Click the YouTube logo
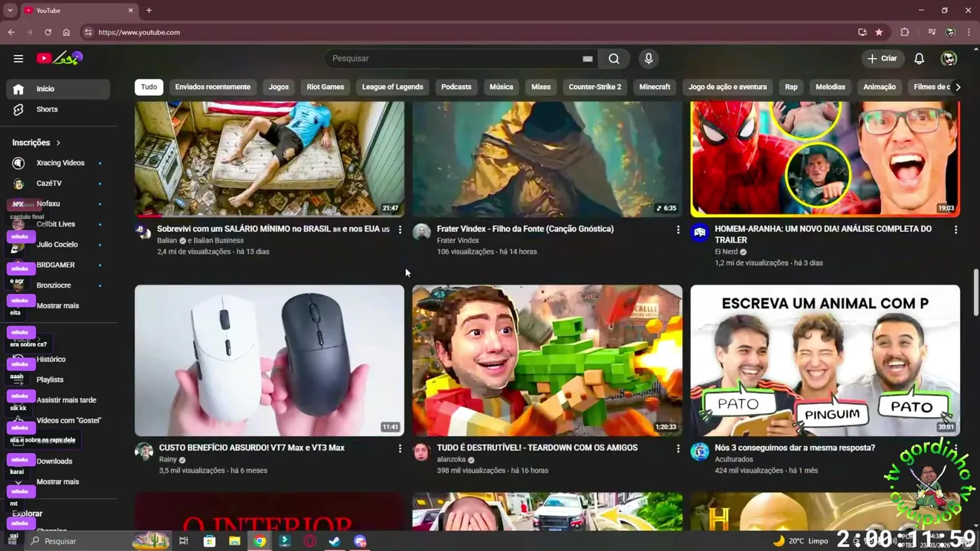The width and height of the screenshot is (980, 551). pos(59,58)
